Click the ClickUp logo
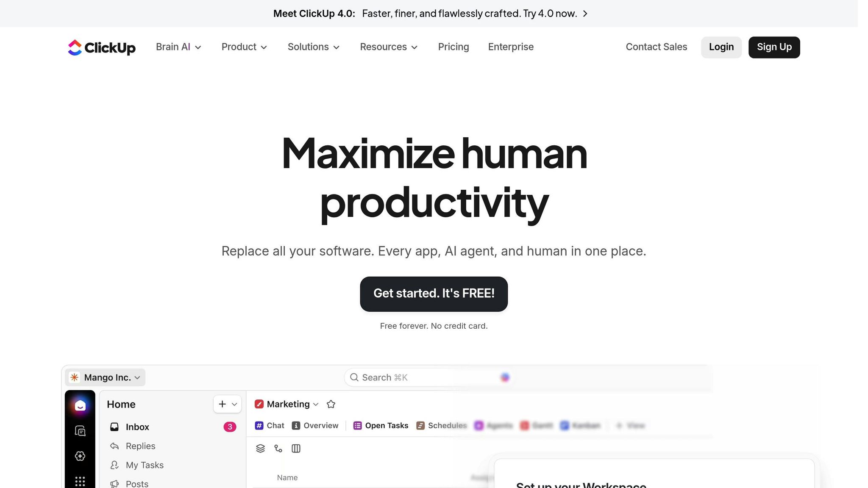Screen dimensions: 868x488 tap(102, 47)
